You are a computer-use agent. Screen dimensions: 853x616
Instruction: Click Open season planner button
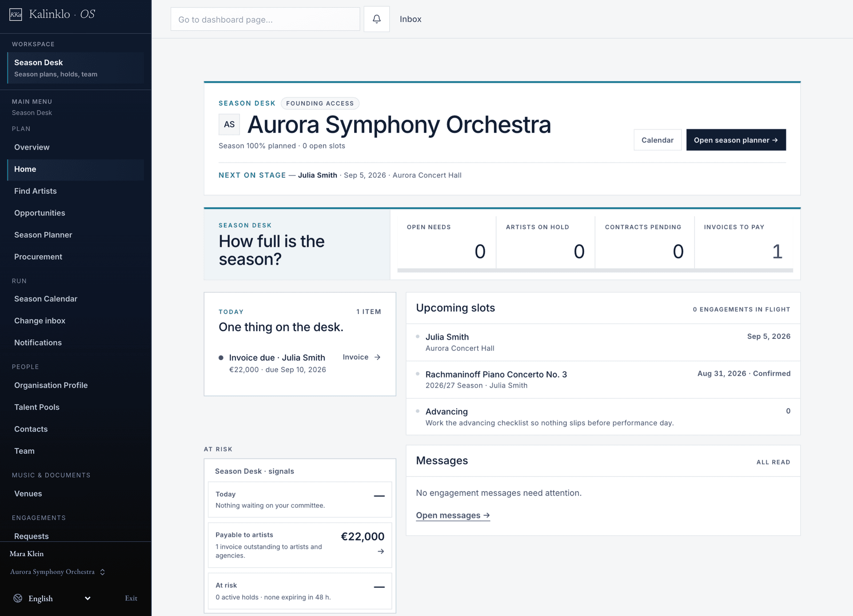tap(736, 140)
